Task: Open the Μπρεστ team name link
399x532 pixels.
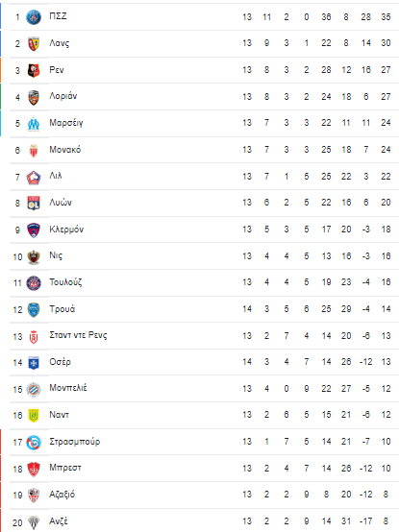Action: click(65, 468)
